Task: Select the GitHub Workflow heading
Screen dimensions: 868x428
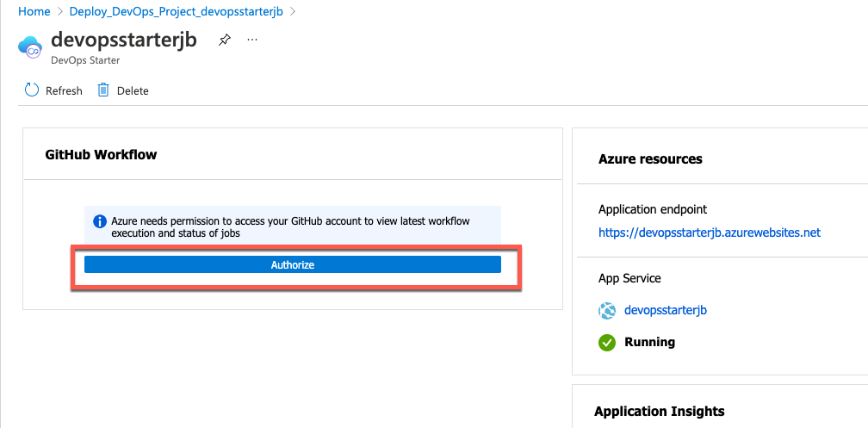Action: 101,154
